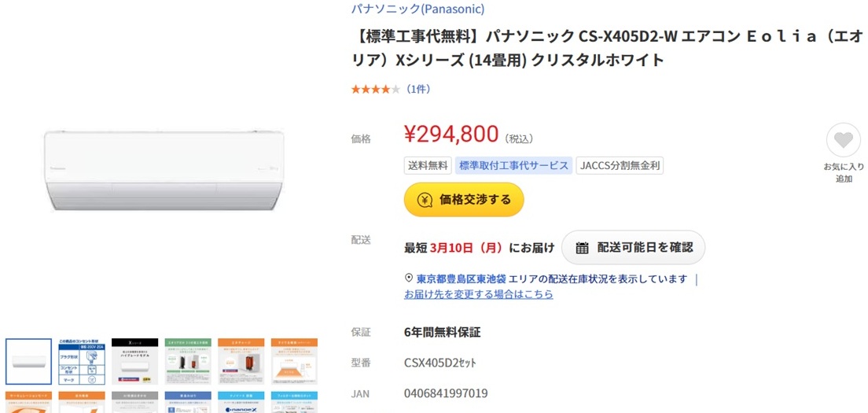Click the 標準取付工事代サービス tag
This screenshot has height=413, width=868.
pos(513,166)
